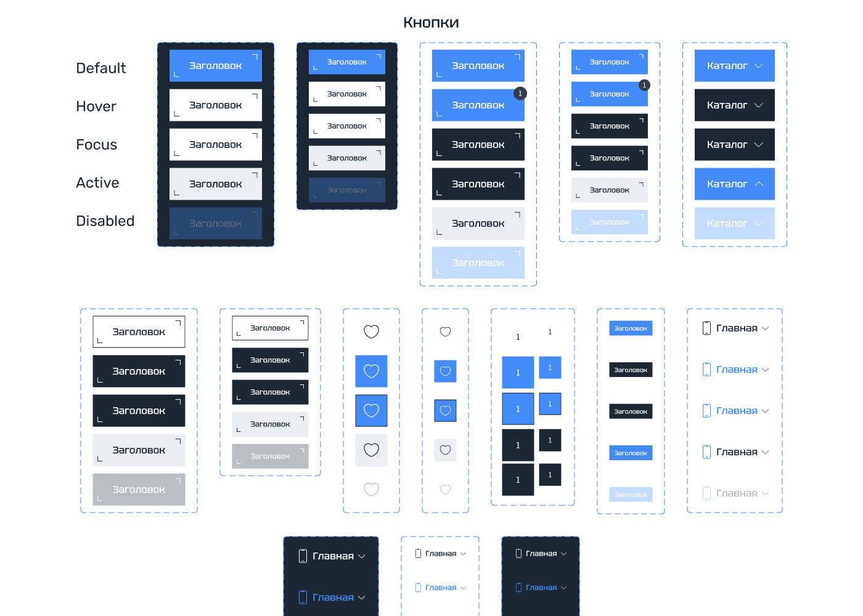The width and height of the screenshot is (863, 616).
Task: Click small plain 1 without background
Action: point(550,332)
